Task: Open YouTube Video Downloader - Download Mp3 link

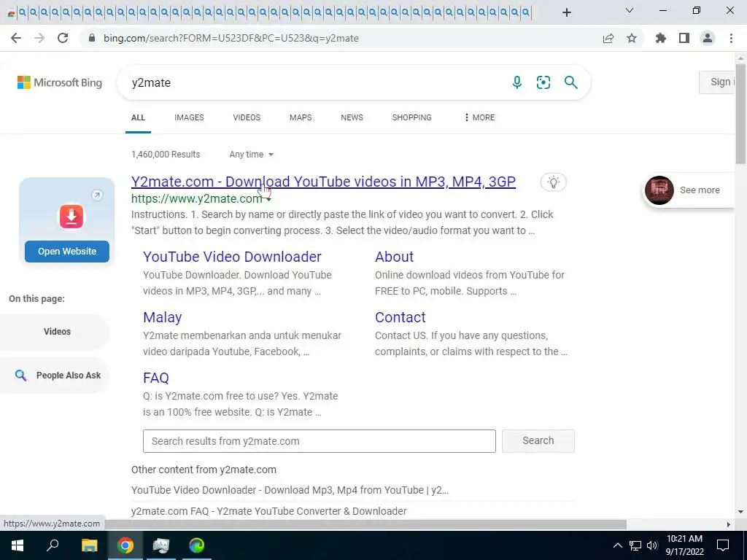Action: point(290,489)
